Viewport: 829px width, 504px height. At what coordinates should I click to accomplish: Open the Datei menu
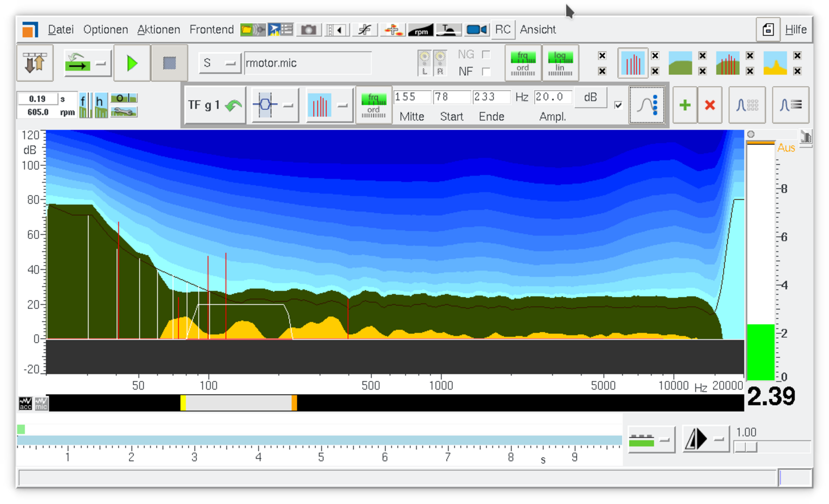tap(60, 30)
